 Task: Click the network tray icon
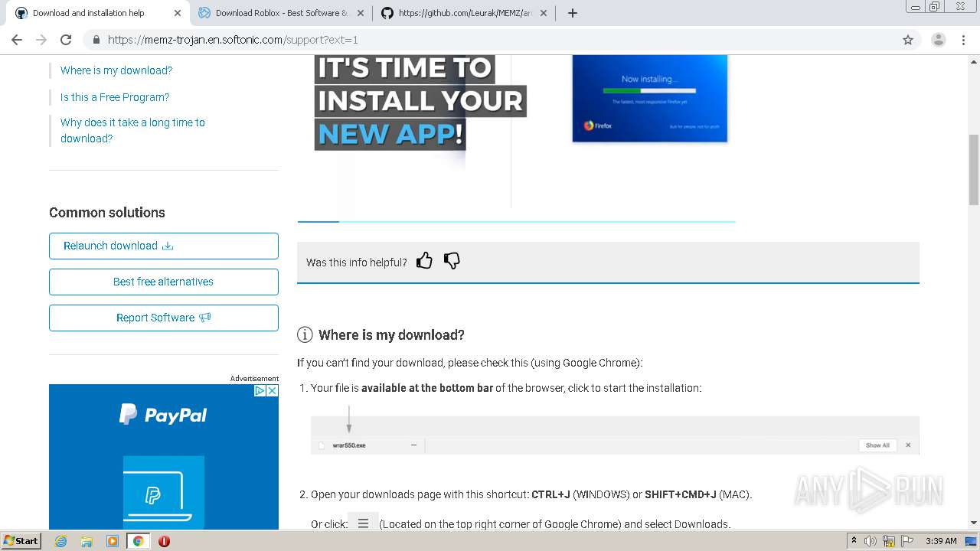[889, 541]
